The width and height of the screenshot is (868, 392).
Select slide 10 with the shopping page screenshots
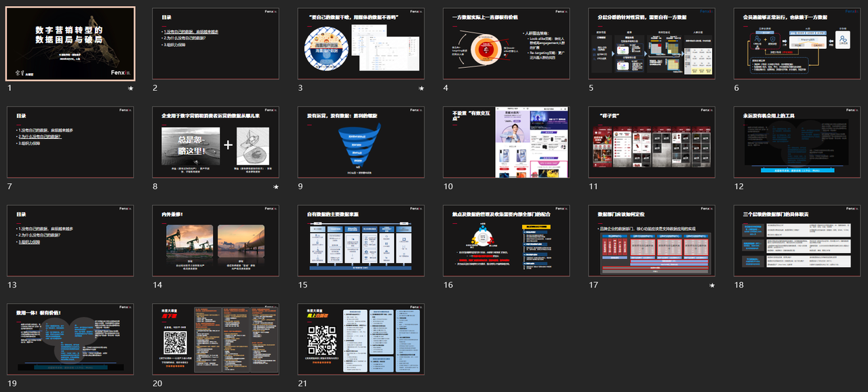507,142
